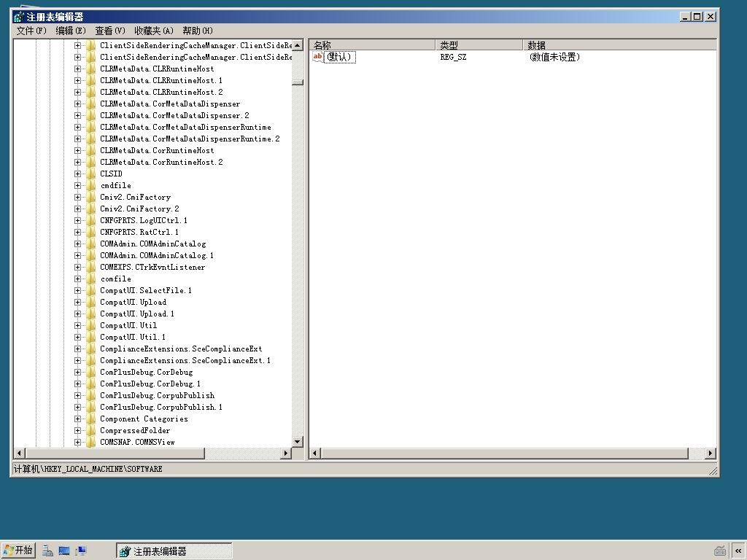Expand the cmdfile key
Viewport: 747px width, 560px height.
tap(77, 186)
